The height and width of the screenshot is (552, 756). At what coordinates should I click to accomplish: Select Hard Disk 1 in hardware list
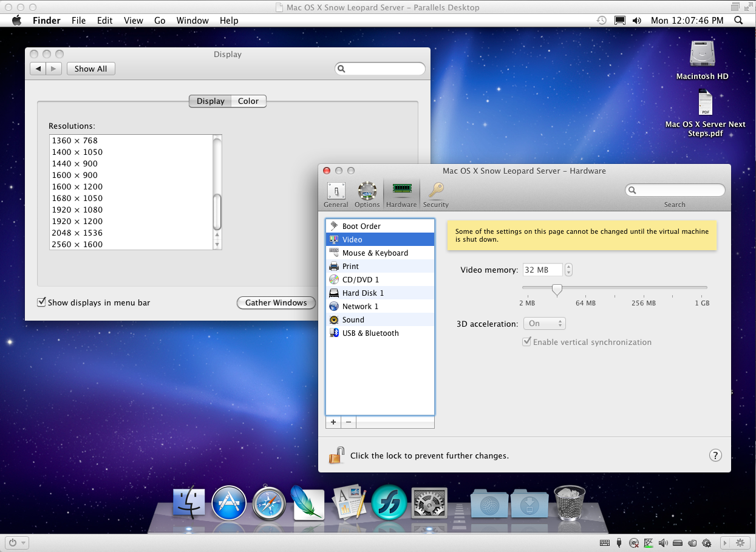380,293
